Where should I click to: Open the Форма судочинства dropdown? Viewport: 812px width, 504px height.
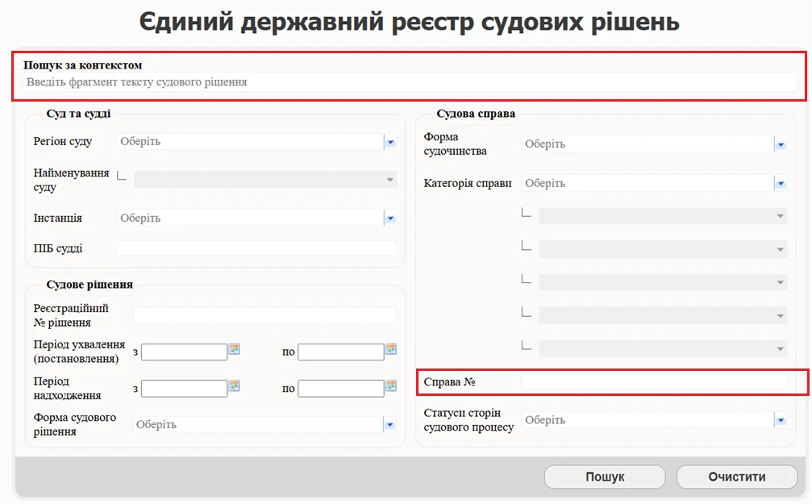(780, 144)
